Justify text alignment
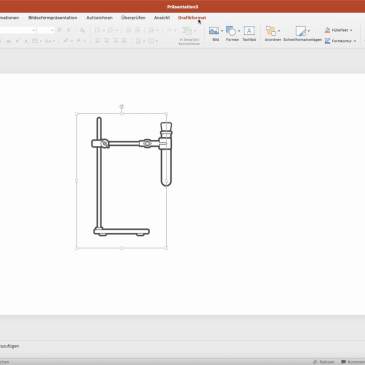Screen dimensions: 365x365 pyautogui.click(x=124, y=41)
